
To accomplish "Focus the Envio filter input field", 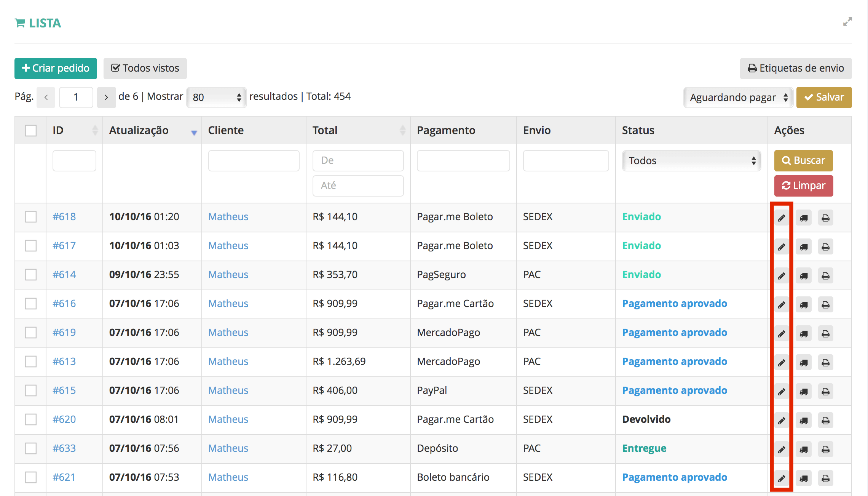I will (566, 161).
